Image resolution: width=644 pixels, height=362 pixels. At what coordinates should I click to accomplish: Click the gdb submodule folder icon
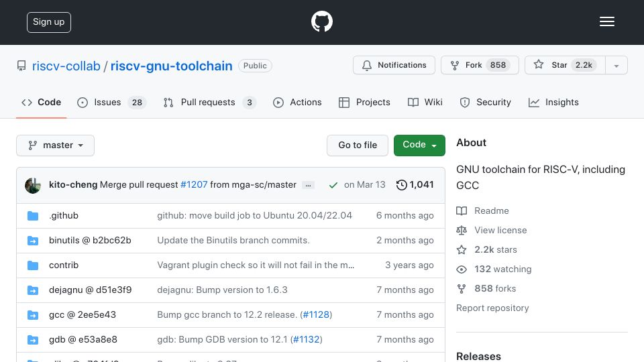click(33, 340)
